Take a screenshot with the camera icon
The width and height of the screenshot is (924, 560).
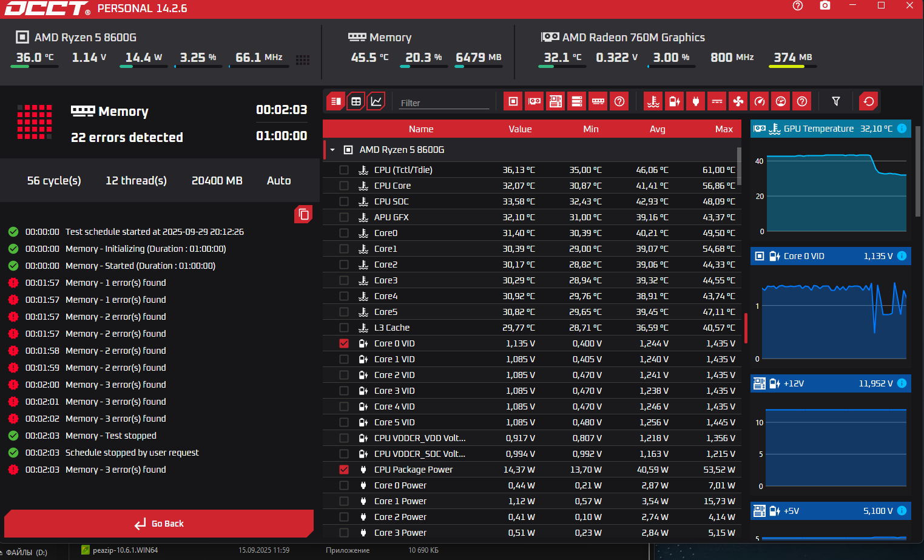coord(825,5)
